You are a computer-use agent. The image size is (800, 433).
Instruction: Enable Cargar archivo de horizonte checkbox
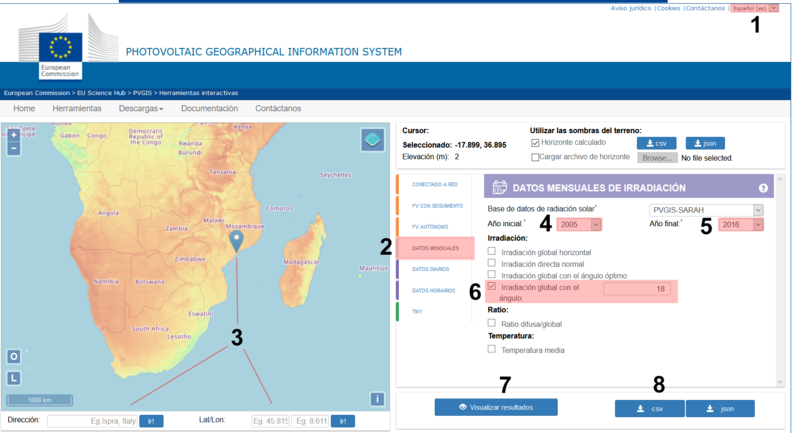pyautogui.click(x=535, y=157)
